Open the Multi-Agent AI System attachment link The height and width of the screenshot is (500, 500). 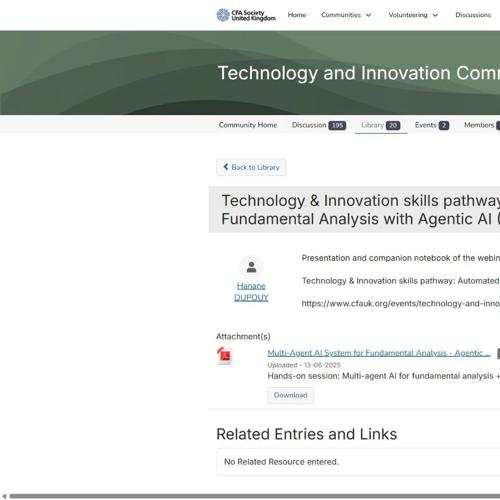click(379, 353)
